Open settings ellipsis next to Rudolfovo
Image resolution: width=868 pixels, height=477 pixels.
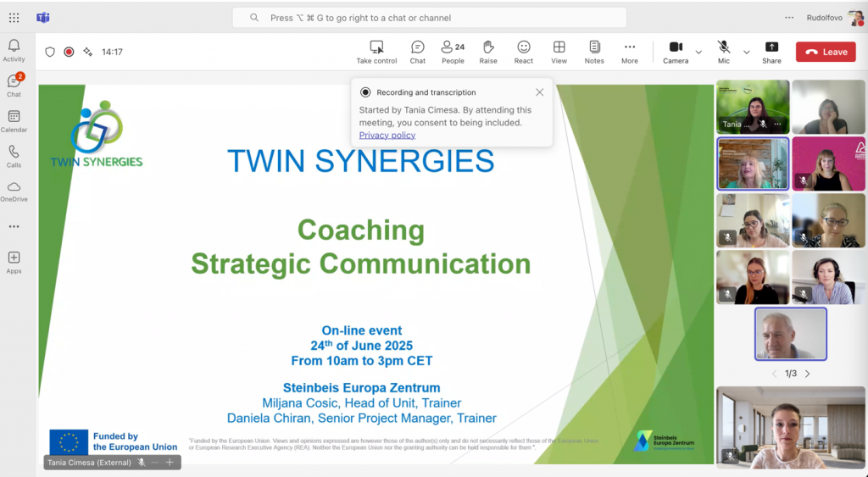click(789, 18)
